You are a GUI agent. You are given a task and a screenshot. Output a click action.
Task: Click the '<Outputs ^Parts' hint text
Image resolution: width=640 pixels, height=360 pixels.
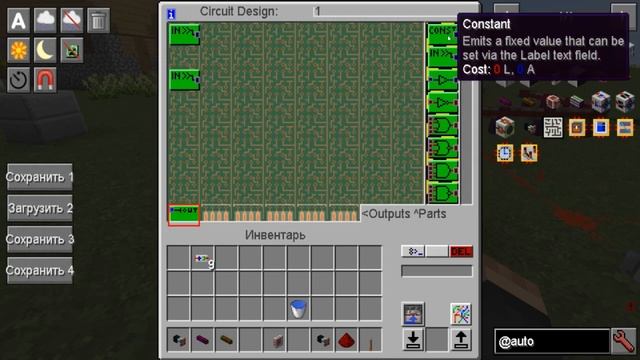(404, 214)
